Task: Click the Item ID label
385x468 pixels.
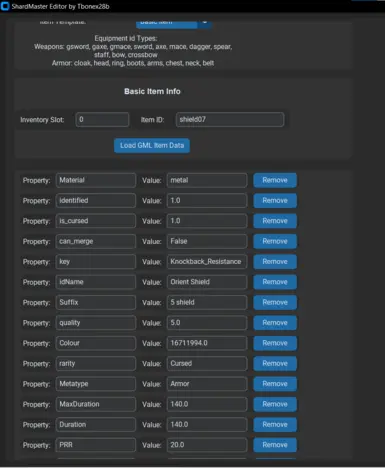Action: (152, 120)
